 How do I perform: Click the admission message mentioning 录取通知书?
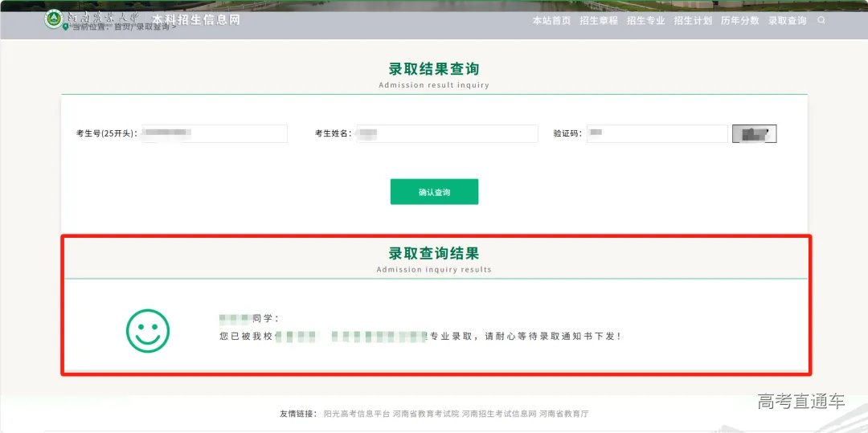[420, 337]
